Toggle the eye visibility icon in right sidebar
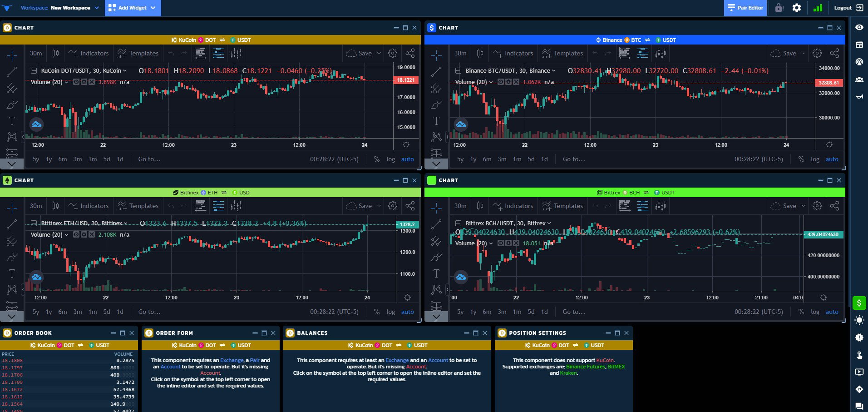 point(859,27)
